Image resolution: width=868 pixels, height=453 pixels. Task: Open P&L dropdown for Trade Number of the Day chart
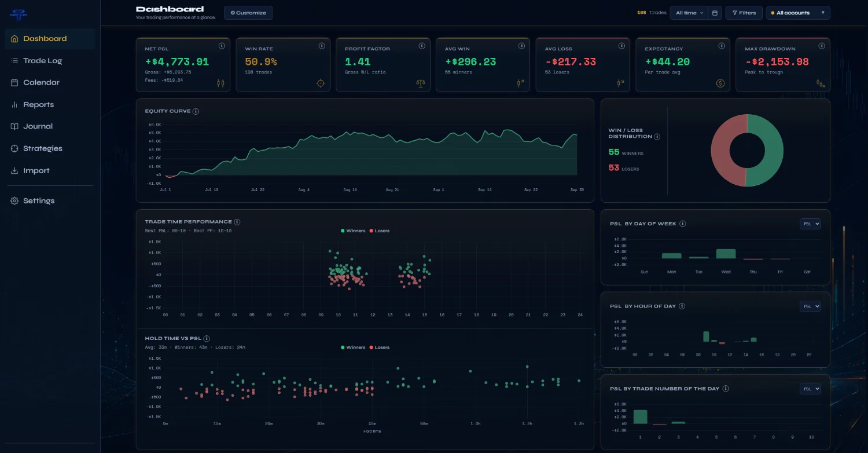pos(810,389)
